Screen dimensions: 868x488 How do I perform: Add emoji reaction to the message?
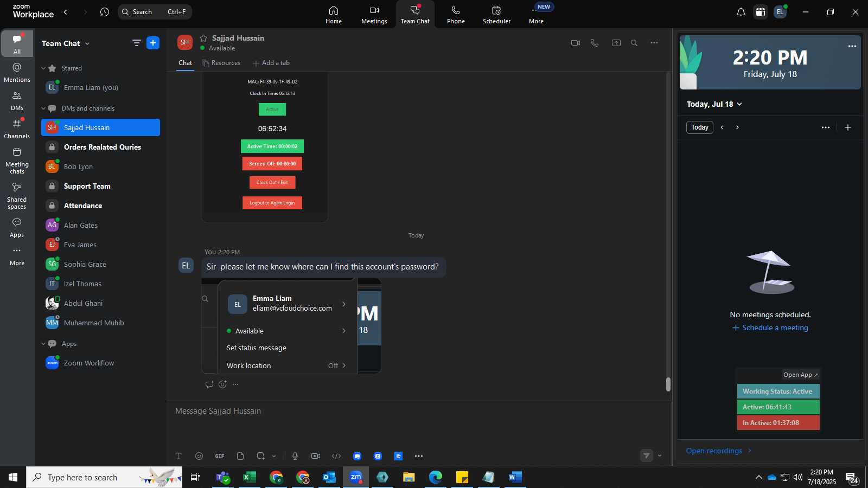222,384
